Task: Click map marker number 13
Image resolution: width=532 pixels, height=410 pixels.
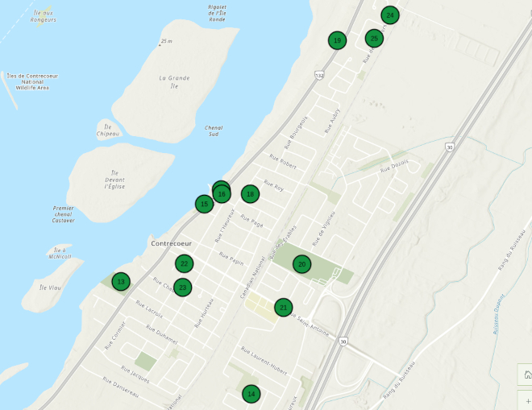Action: 121,282
